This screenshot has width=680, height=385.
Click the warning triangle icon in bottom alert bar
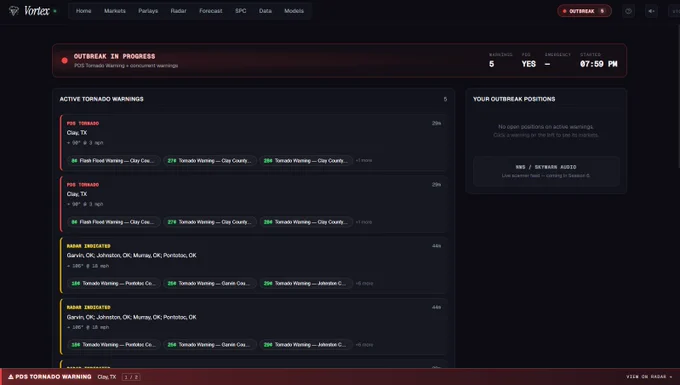pos(11,377)
